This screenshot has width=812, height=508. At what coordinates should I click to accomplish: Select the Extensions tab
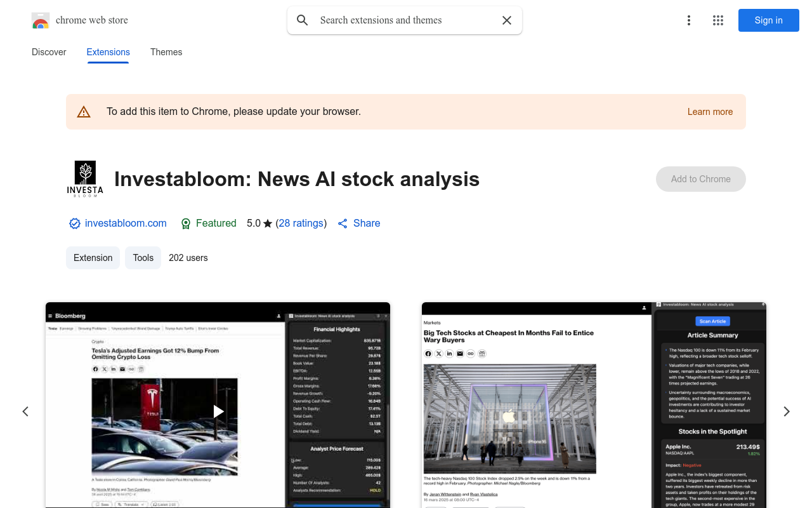[108, 52]
